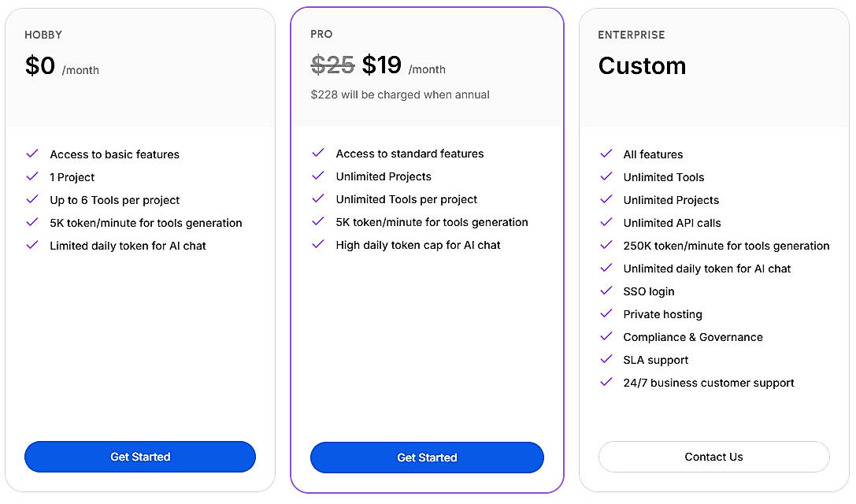The image size is (856, 504).
Task: Click checkmark beside Unlimited Tools per project
Action: coord(318,198)
